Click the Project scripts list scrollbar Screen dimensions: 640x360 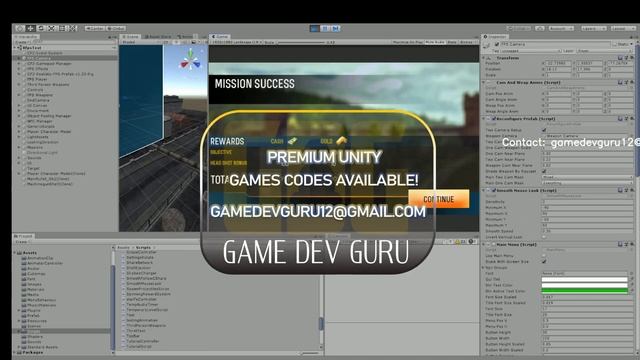click(x=321, y=323)
